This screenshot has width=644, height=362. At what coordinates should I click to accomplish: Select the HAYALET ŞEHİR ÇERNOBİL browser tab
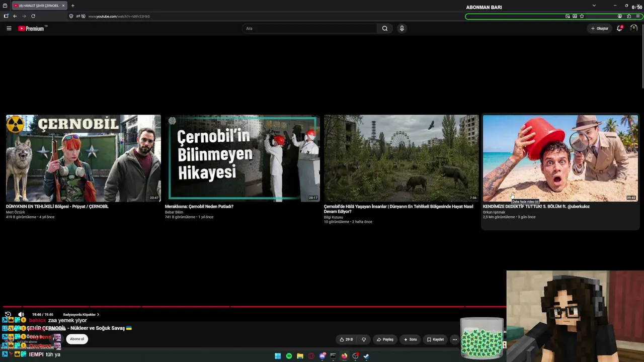(x=39, y=6)
